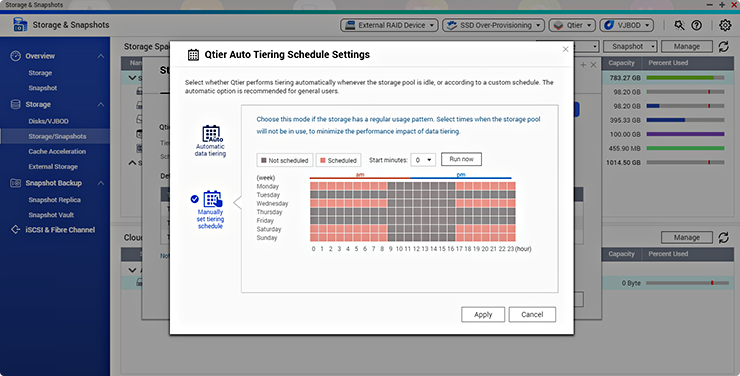Click the Apply button

coord(483,314)
